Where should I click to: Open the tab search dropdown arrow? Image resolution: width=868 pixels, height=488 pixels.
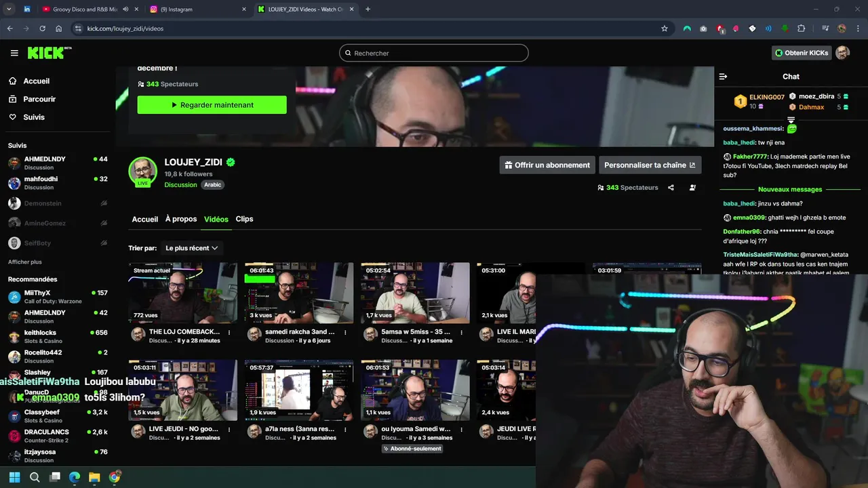tap(9, 9)
